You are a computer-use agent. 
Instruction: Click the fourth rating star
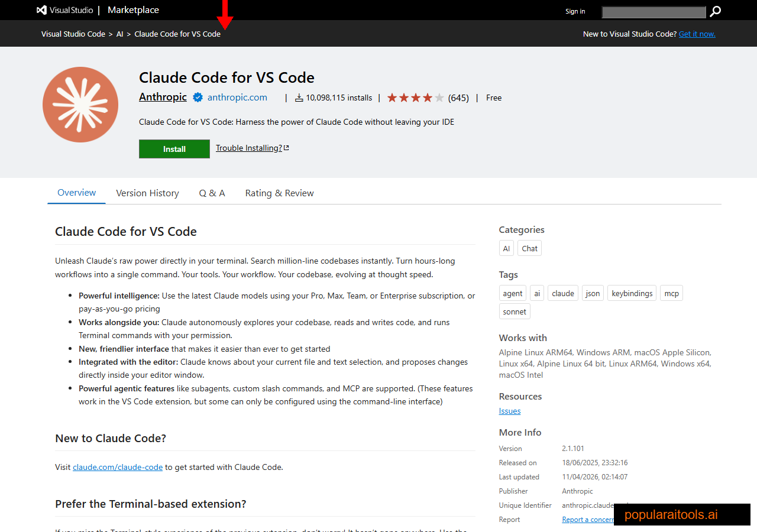[427, 97]
